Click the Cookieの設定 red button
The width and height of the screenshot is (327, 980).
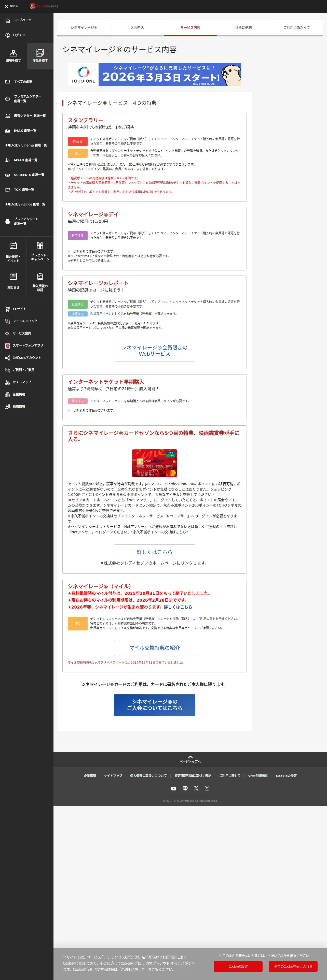tap(238, 966)
